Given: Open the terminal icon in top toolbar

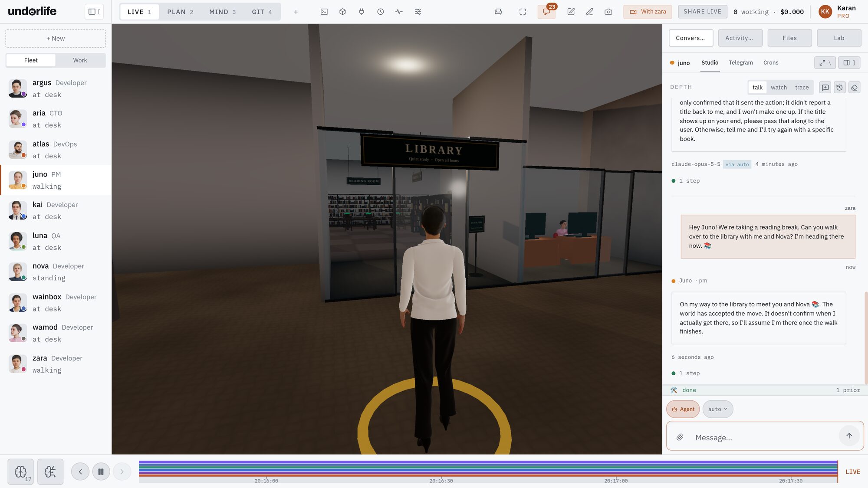Looking at the screenshot, I should point(324,12).
